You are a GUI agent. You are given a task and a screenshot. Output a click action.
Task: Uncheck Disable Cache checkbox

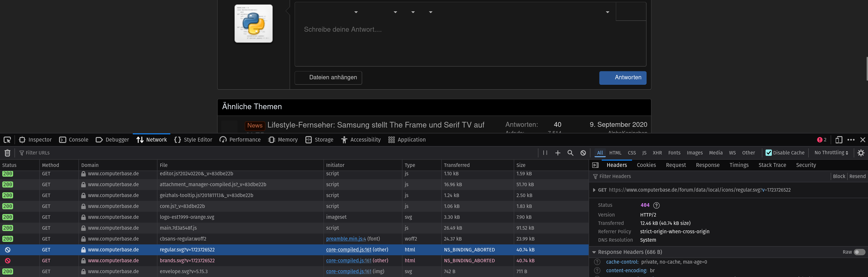point(769,153)
